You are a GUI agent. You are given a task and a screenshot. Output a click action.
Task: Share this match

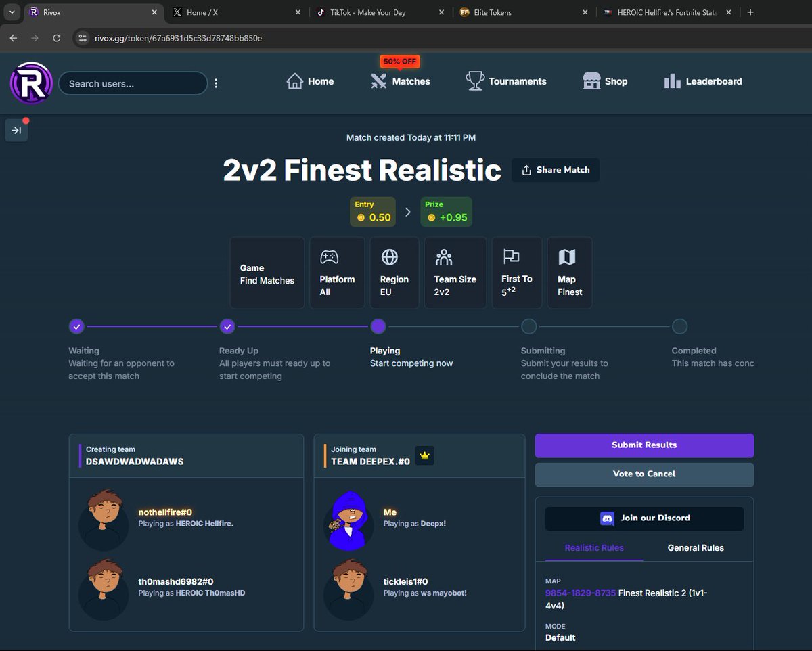[556, 170]
